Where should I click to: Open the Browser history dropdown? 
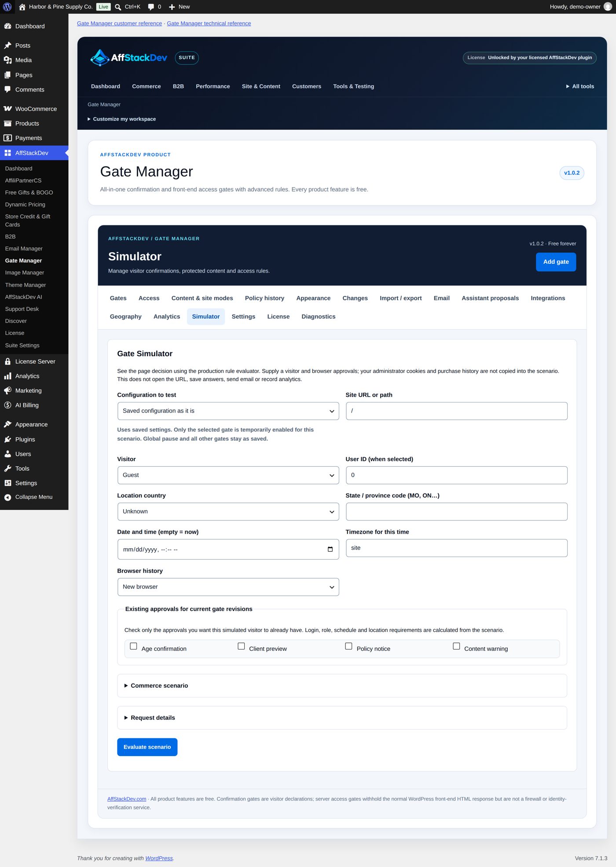point(228,587)
